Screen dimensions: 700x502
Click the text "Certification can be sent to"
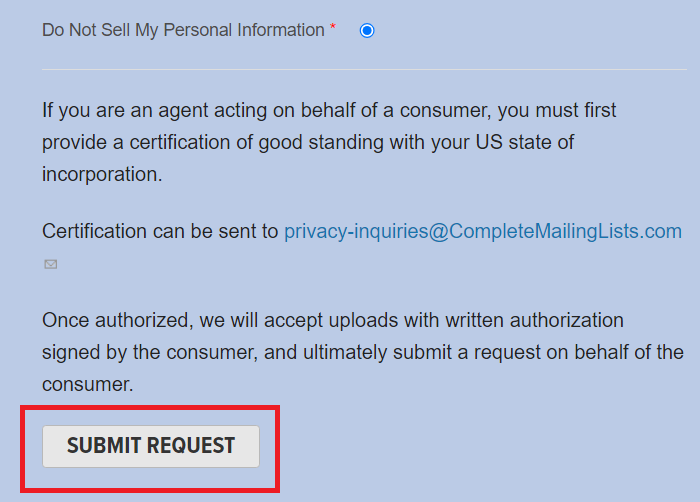click(160, 231)
